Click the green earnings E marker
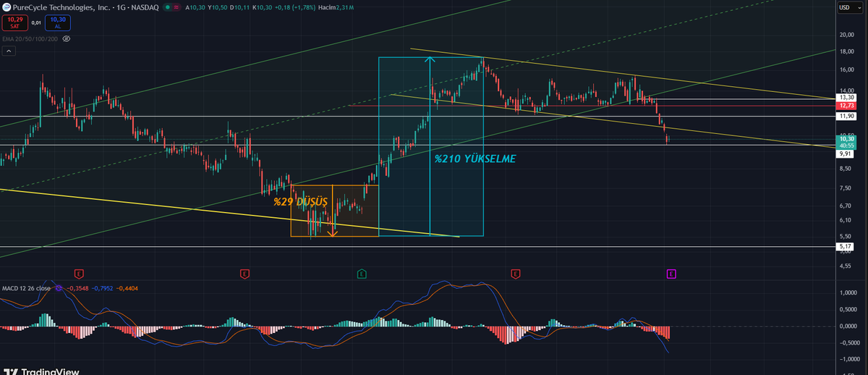Screen dimensions: 868x375 [362, 274]
